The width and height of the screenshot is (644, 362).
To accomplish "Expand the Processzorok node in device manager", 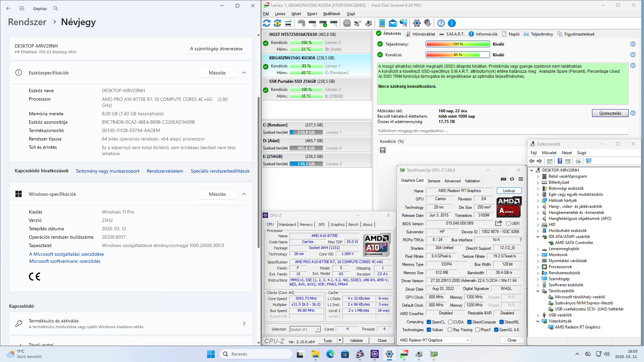I will click(538, 267).
